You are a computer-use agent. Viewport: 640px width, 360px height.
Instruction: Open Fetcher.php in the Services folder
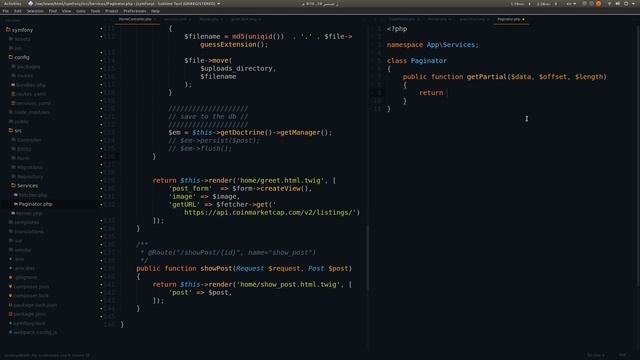[33, 195]
